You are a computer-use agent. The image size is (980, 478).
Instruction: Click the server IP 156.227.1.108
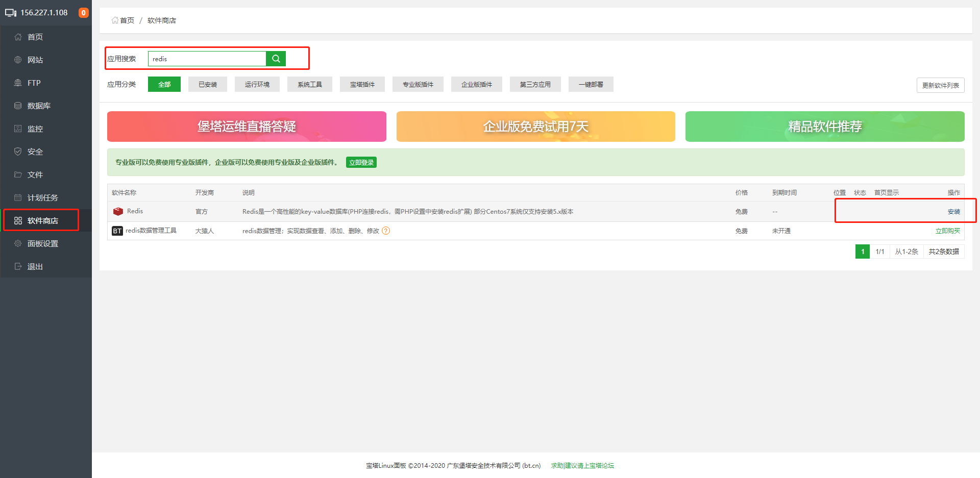tap(44, 13)
